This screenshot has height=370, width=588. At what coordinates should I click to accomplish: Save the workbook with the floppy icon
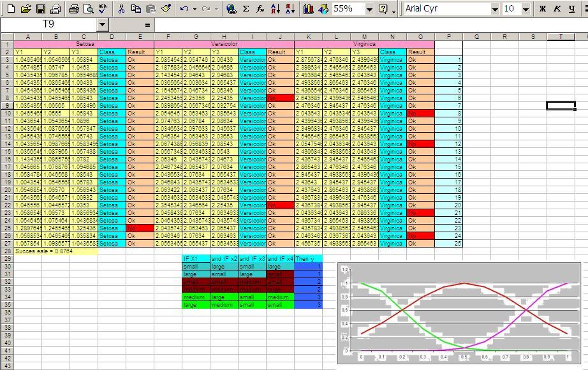pos(40,9)
